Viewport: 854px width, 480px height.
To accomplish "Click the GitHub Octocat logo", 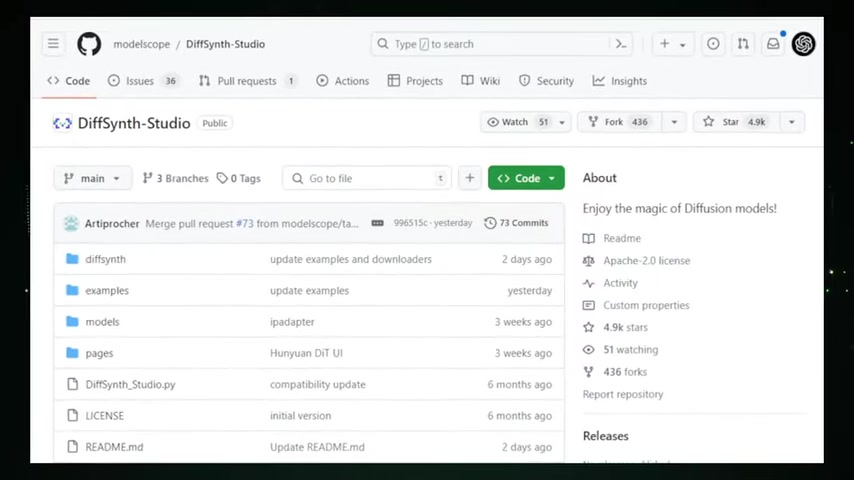I will (x=89, y=44).
